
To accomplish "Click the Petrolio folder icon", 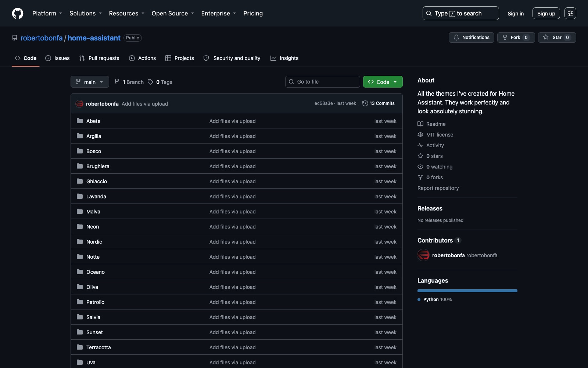I will 80,302.
